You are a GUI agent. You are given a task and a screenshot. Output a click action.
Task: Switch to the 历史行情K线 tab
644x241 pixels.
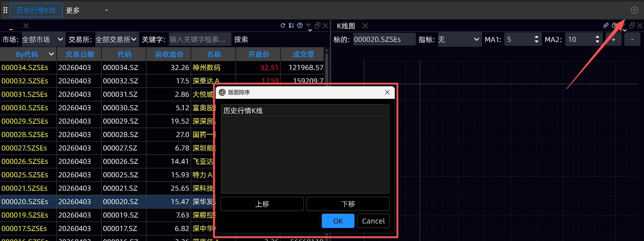click(36, 10)
